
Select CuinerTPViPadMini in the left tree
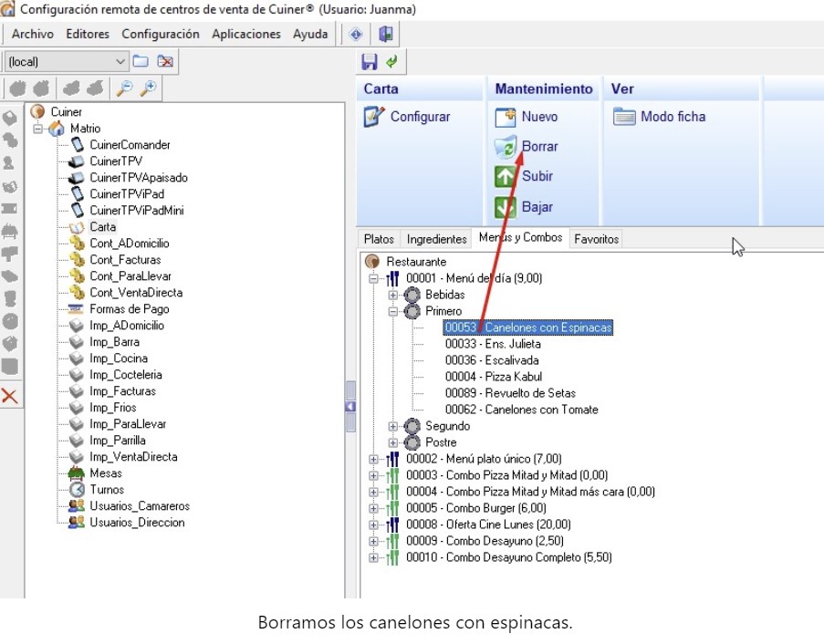pos(137,211)
